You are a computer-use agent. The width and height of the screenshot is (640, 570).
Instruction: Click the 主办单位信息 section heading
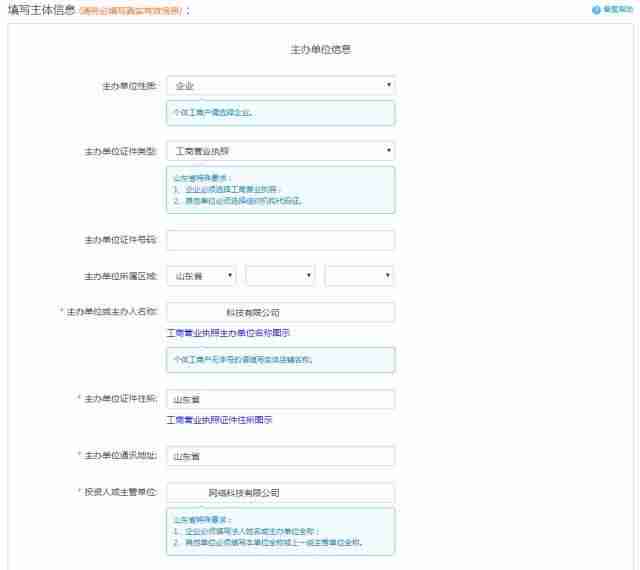tap(320, 50)
